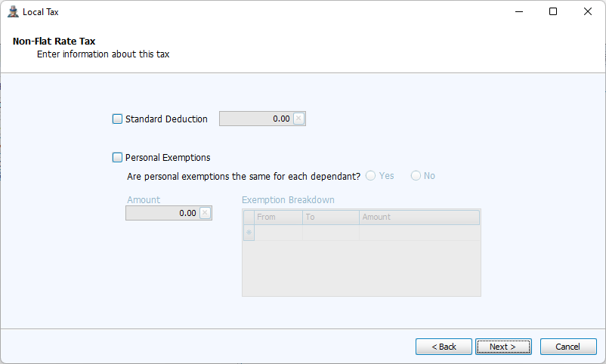This screenshot has height=364, width=606.
Task: Choose the No radio button
Action: coord(416,176)
